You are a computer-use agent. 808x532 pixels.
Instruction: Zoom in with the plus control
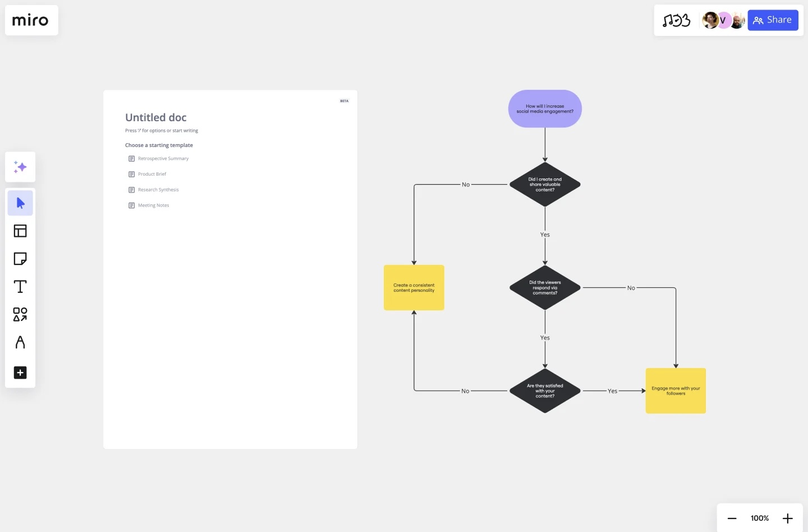(787, 518)
